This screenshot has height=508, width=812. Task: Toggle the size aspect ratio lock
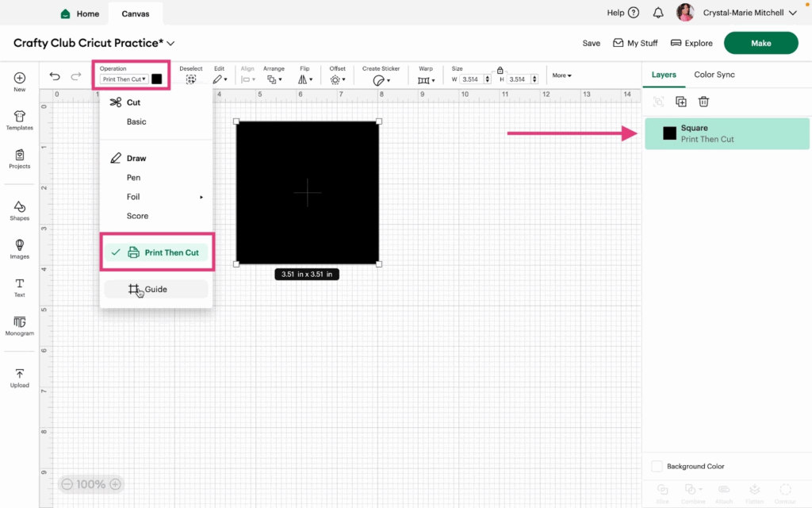click(x=500, y=70)
